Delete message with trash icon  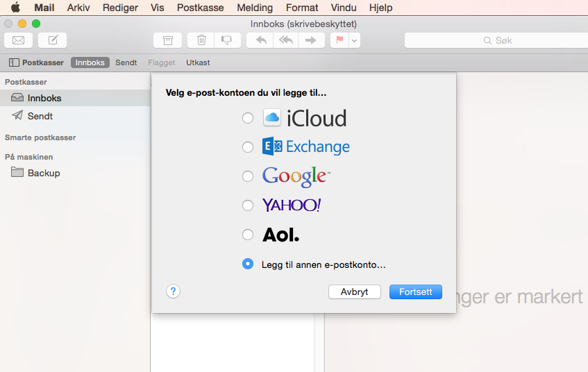[201, 40]
